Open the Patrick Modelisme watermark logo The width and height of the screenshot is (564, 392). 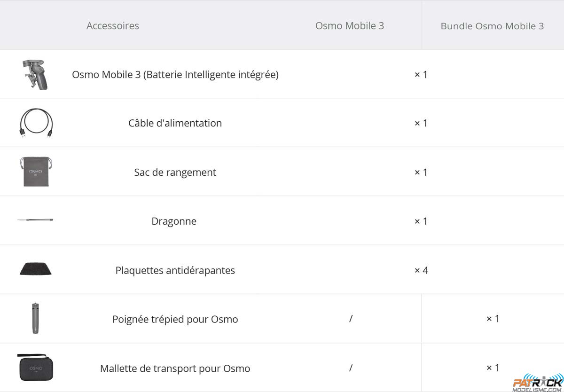[x=537, y=381]
